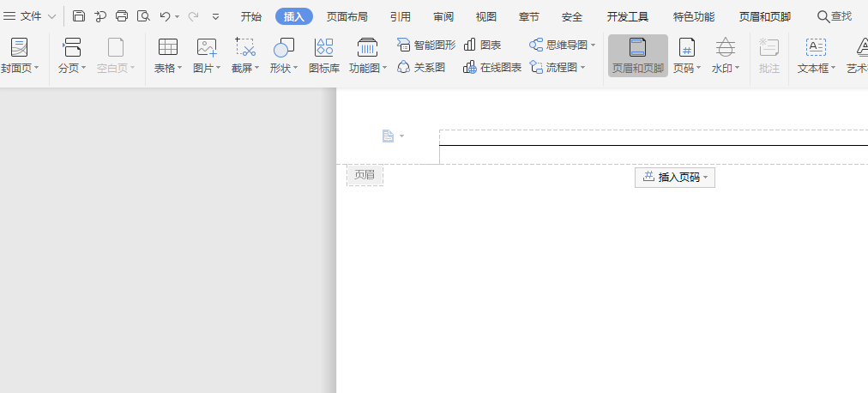Image resolution: width=868 pixels, height=393 pixels.
Task: Click the Relationship diagram (关系图) button
Action: pos(422,67)
